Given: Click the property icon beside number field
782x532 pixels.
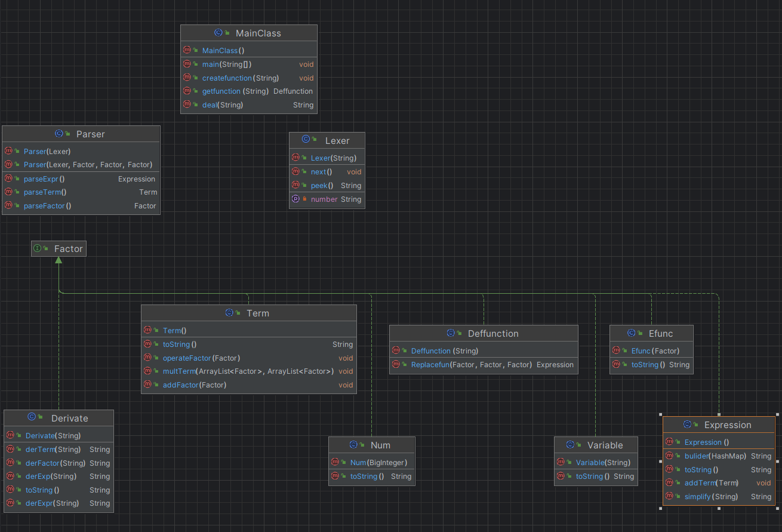Looking at the screenshot, I should point(295,199).
